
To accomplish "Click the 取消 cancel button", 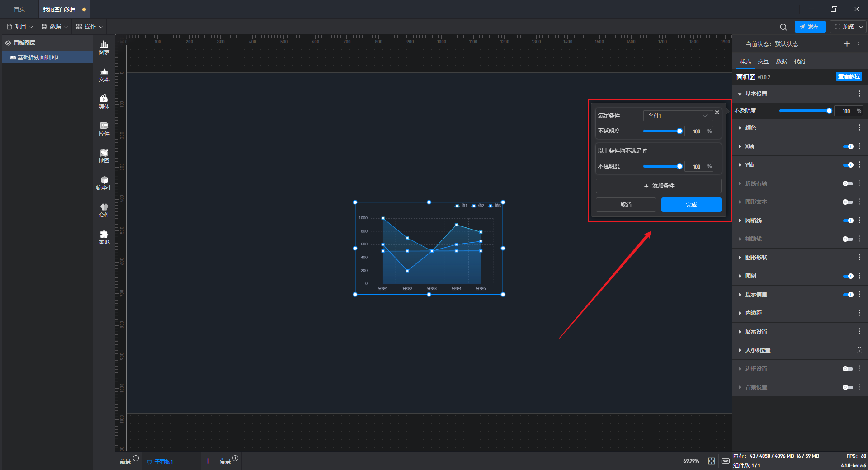I will point(626,205).
